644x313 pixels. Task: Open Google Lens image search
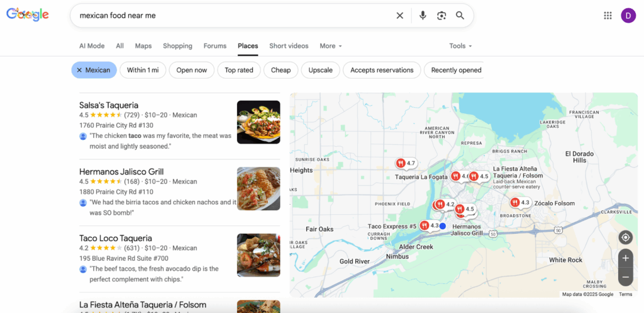[441, 16]
